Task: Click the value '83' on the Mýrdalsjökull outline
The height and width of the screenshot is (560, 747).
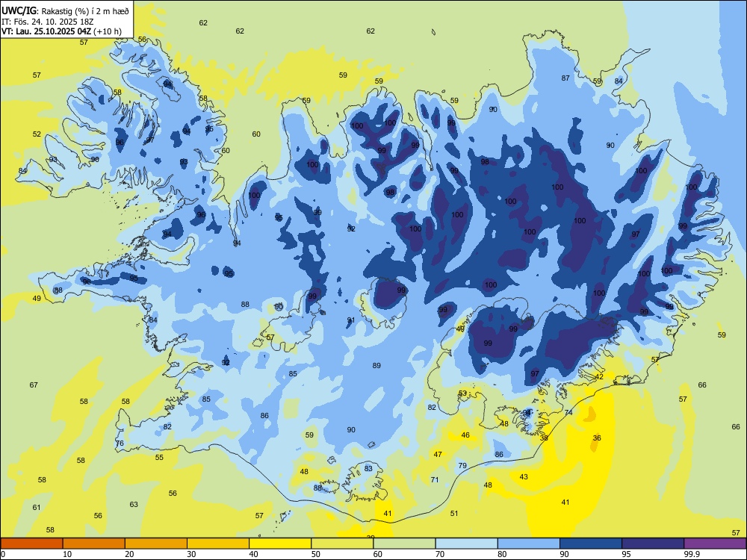Action: click(368, 468)
